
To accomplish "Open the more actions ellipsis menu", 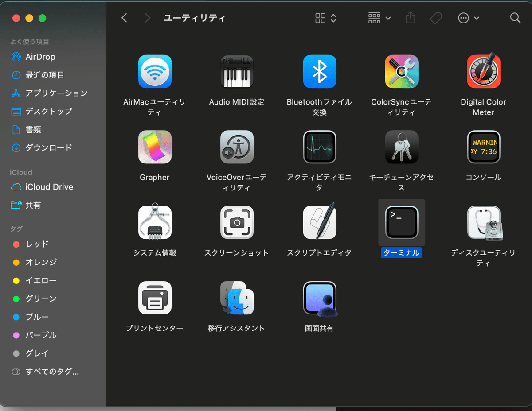I will (x=469, y=18).
